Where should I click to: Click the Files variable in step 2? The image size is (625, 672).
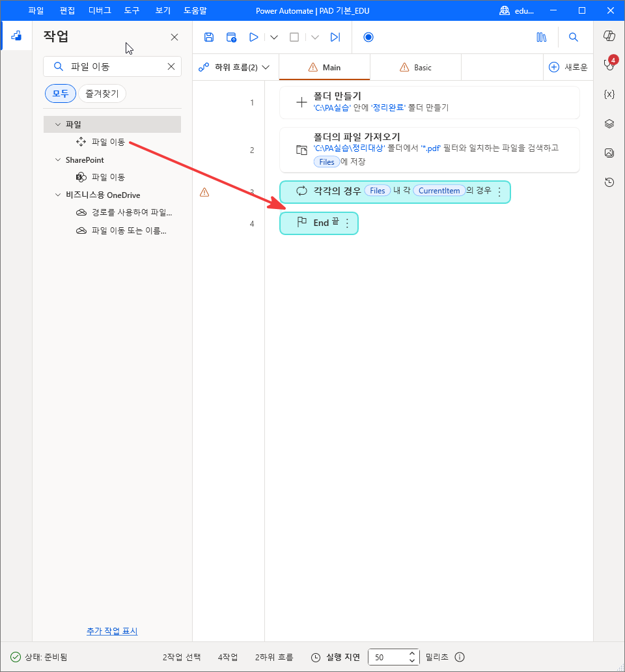[326, 162]
